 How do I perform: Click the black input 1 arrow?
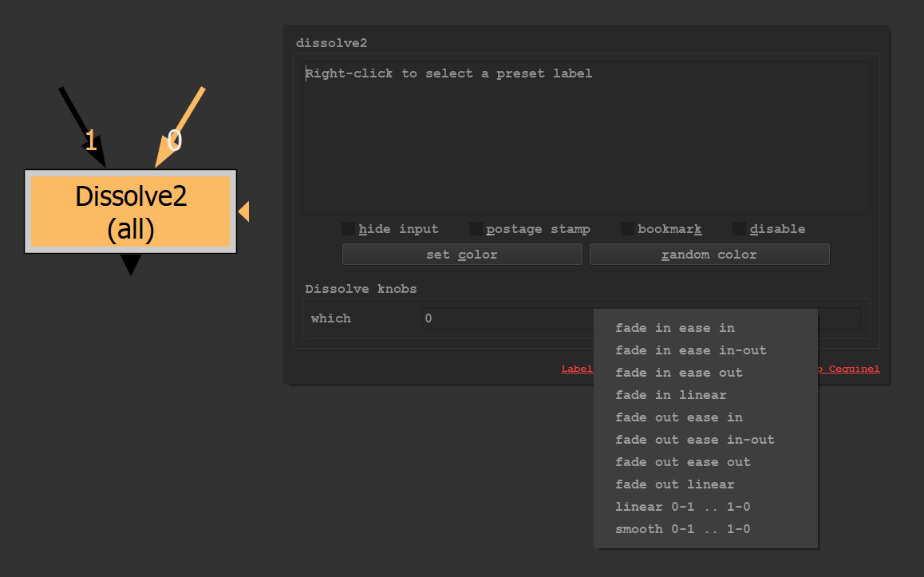pos(81,124)
